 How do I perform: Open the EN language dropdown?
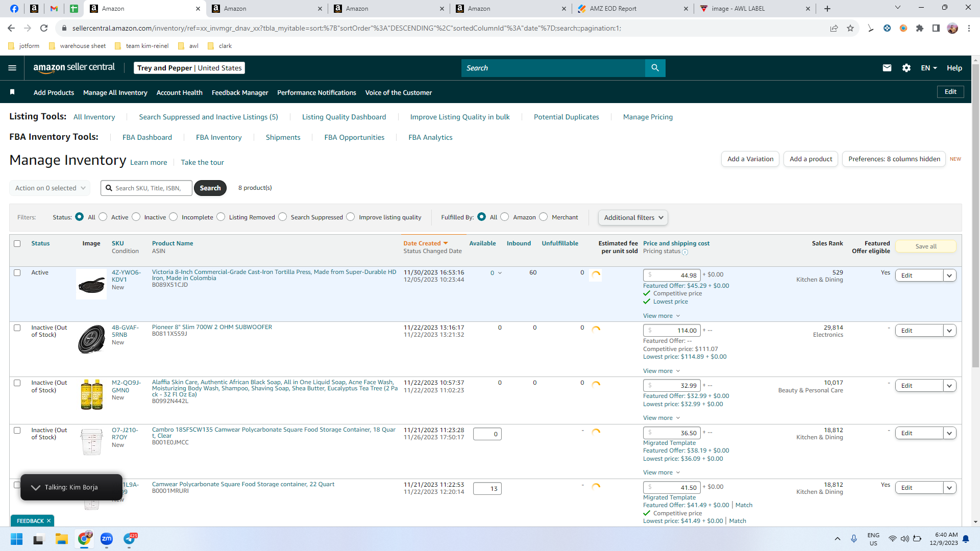click(929, 68)
